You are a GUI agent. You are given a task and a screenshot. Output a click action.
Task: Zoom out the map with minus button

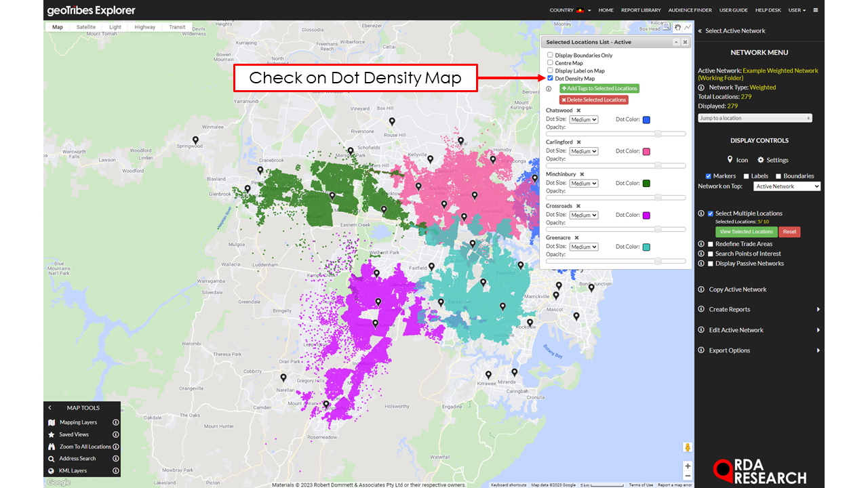point(688,476)
